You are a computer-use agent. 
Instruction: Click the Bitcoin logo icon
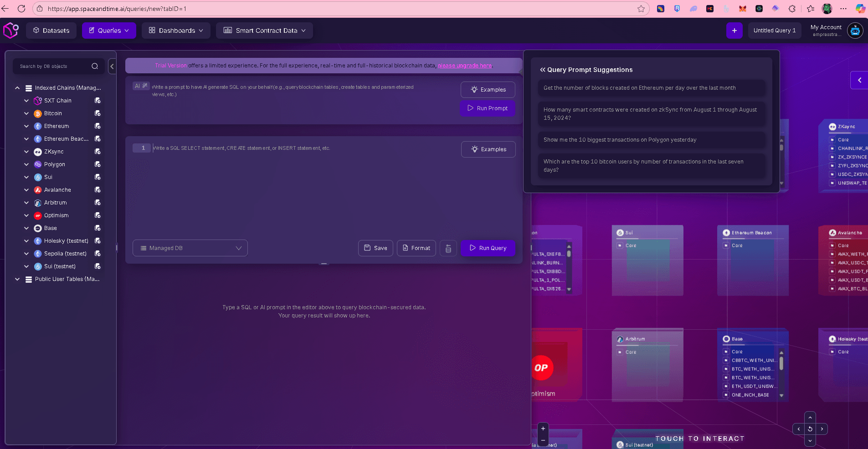tap(38, 113)
